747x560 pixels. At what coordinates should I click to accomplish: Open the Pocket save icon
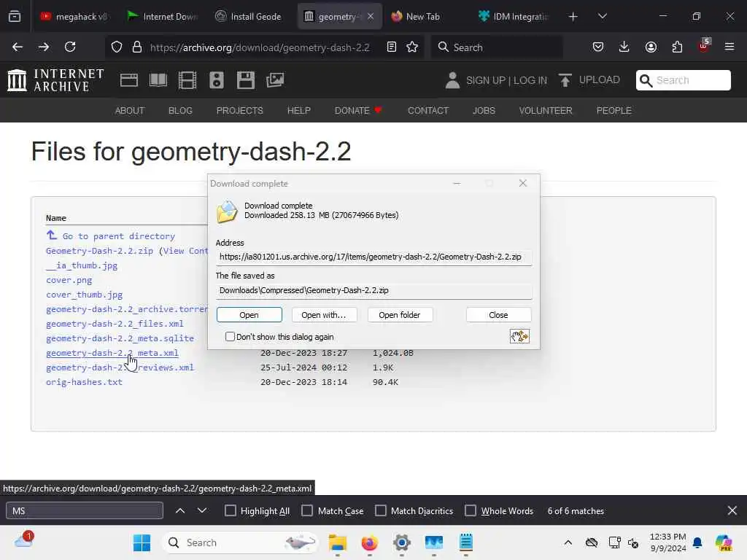(598, 47)
